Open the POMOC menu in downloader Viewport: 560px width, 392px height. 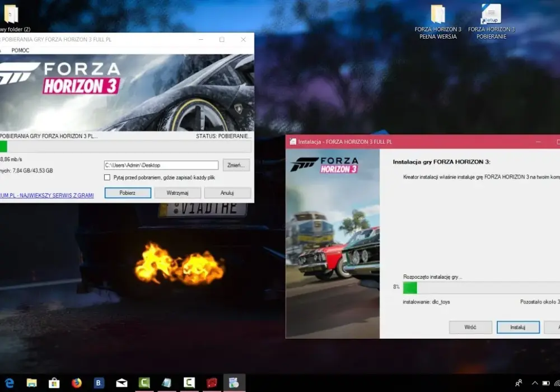[20, 50]
